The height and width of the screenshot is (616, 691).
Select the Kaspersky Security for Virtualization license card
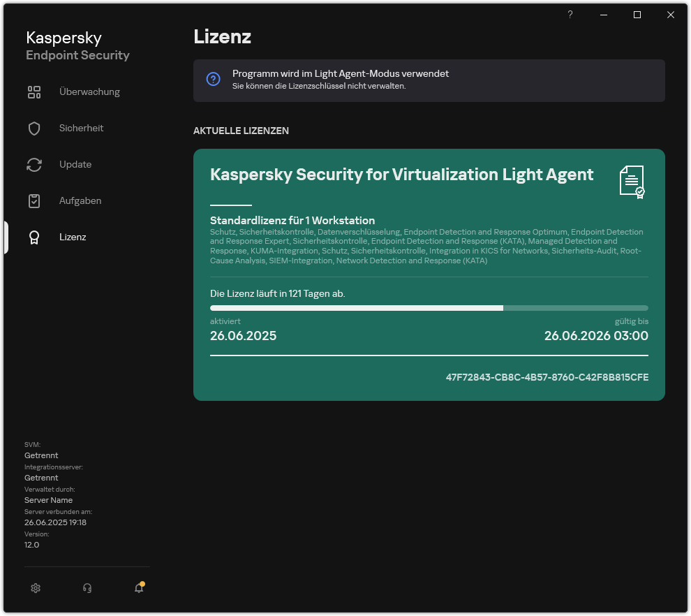pos(429,274)
